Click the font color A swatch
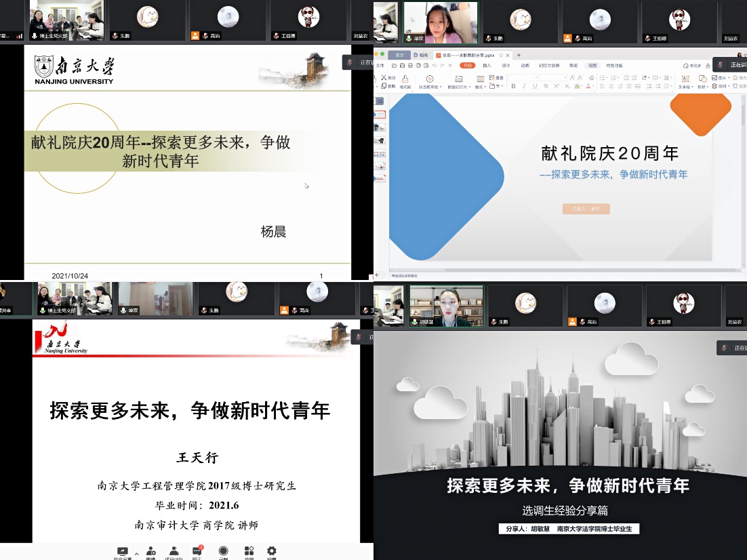The height and width of the screenshot is (560, 747). pyautogui.click(x=588, y=87)
